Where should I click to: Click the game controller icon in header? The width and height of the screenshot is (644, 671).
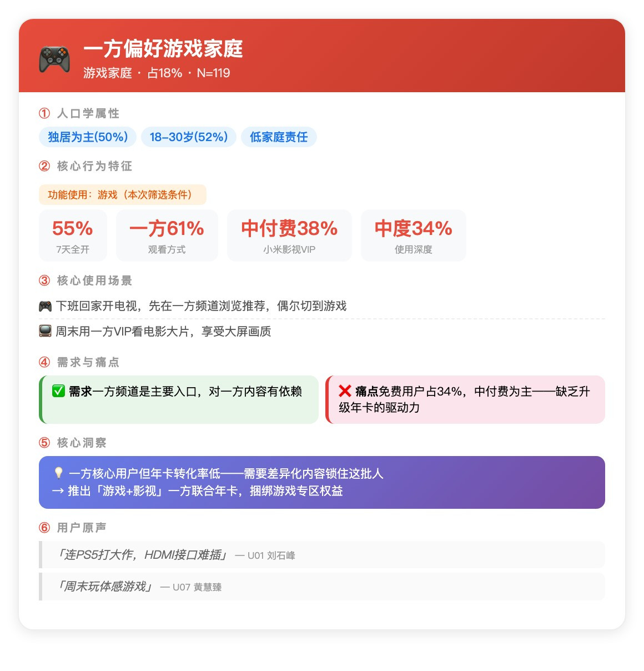54,59
